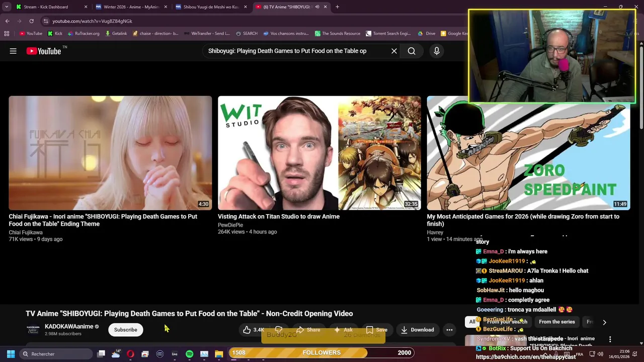644x362 pixels.
Task: Start voice search with the microphone
Action: pyautogui.click(x=437, y=51)
